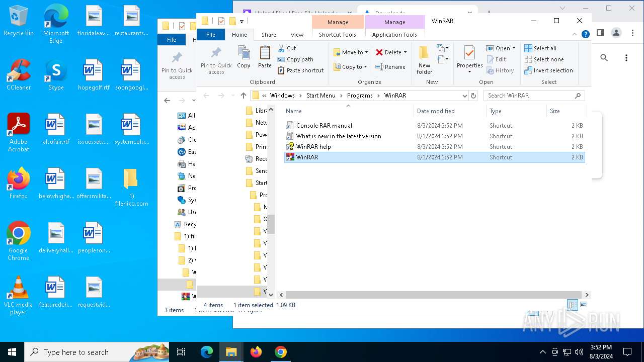
Task: Click Invert selection
Action: (x=548, y=70)
